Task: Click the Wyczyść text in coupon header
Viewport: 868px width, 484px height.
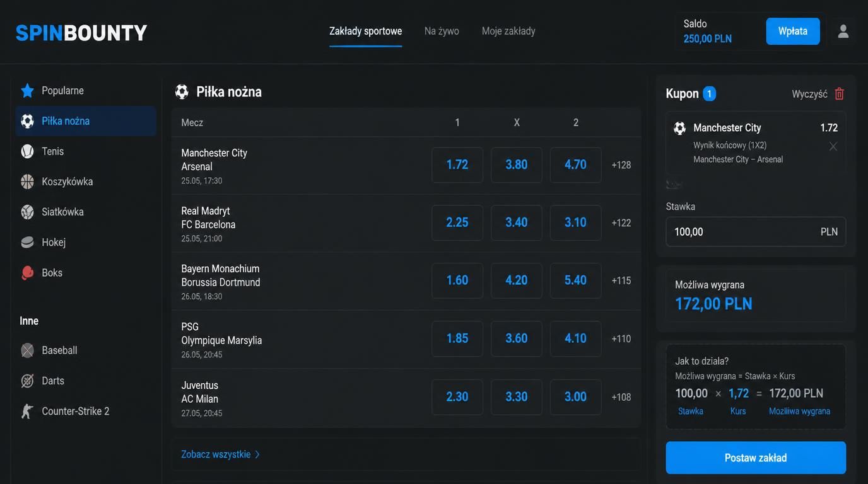Action: click(809, 94)
